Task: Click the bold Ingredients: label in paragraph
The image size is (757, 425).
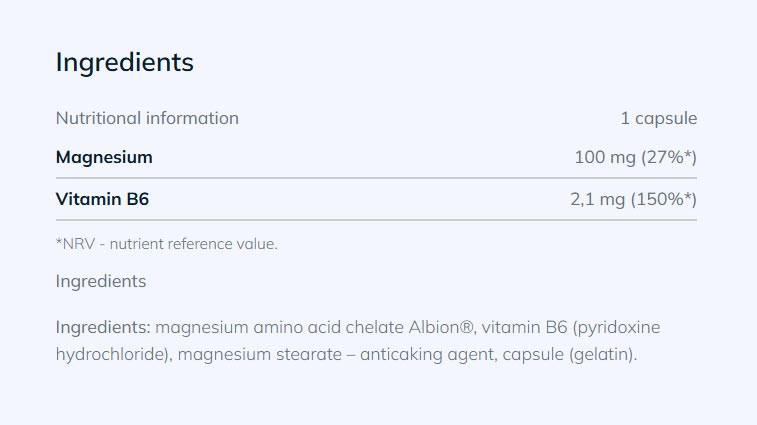Action: 103,327
